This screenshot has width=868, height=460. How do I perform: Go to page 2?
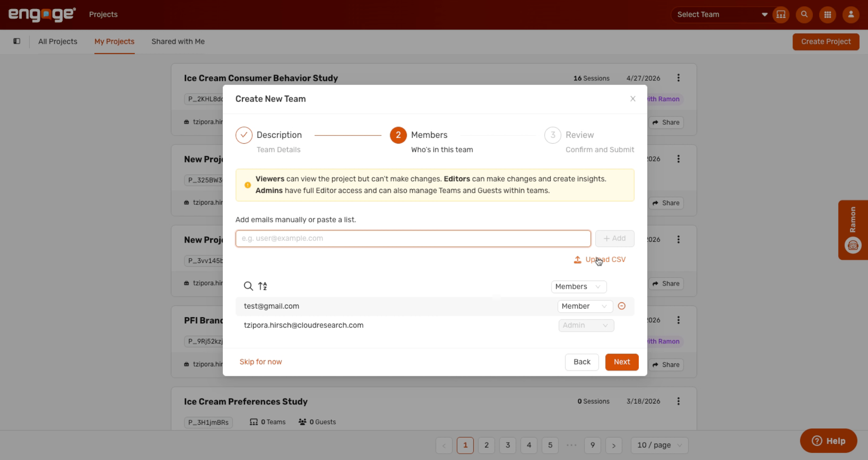click(x=486, y=445)
